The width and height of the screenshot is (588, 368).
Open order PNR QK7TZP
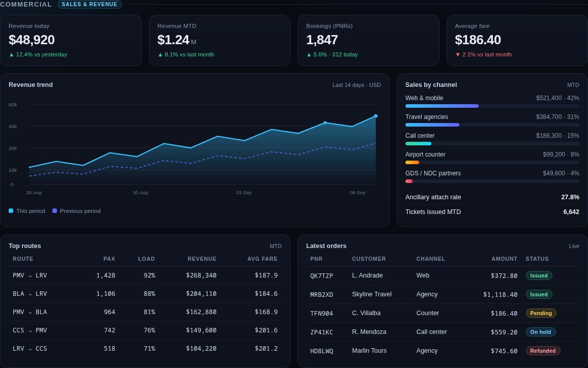pos(321,276)
